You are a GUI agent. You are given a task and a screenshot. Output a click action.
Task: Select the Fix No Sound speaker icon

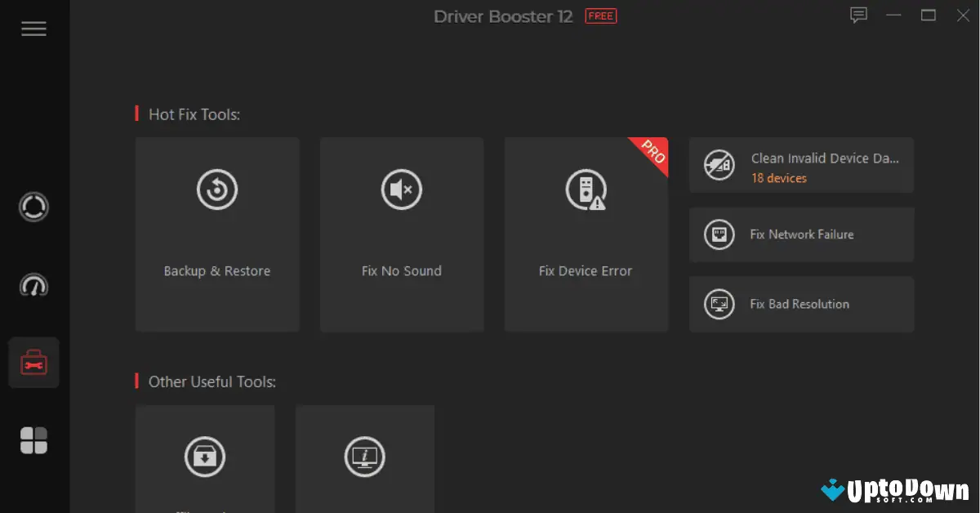coord(401,190)
